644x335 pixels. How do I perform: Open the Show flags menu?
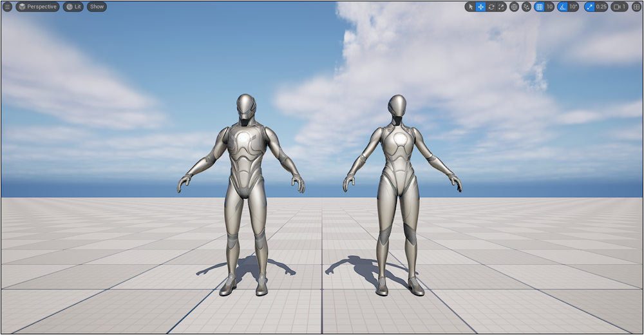coord(97,6)
